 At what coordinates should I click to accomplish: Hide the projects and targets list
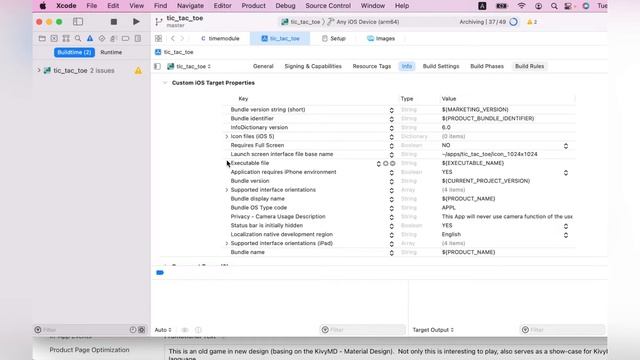tap(158, 66)
